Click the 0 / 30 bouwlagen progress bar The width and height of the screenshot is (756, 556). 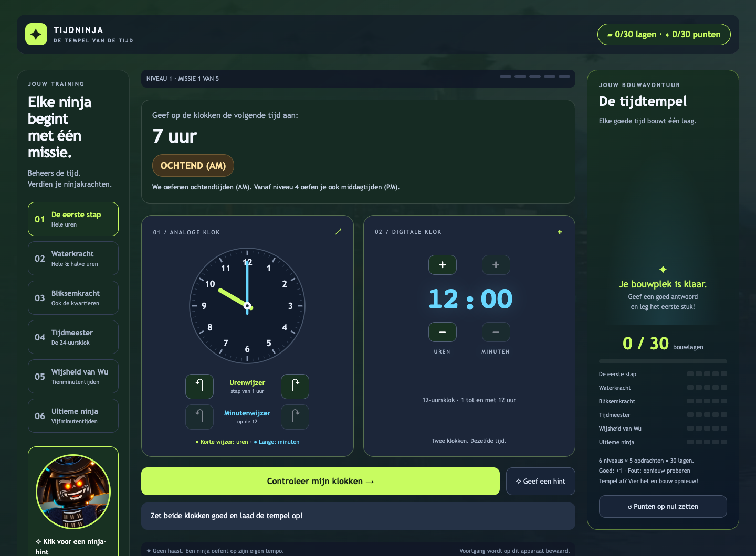point(663,361)
